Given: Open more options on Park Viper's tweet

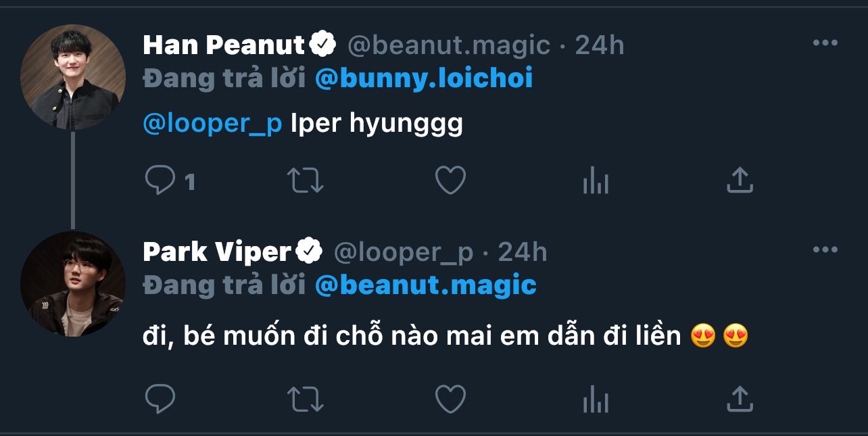Looking at the screenshot, I should click(x=825, y=250).
